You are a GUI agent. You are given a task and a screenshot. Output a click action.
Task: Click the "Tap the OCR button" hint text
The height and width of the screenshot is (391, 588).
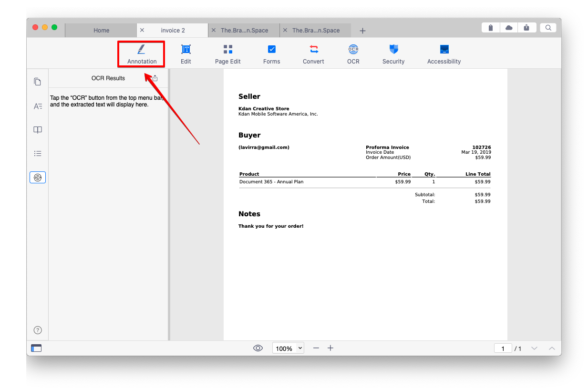click(x=107, y=101)
